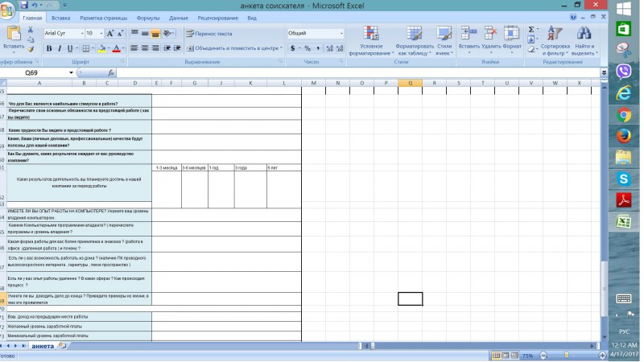Click the Cut scissors icon

pos(31,30)
